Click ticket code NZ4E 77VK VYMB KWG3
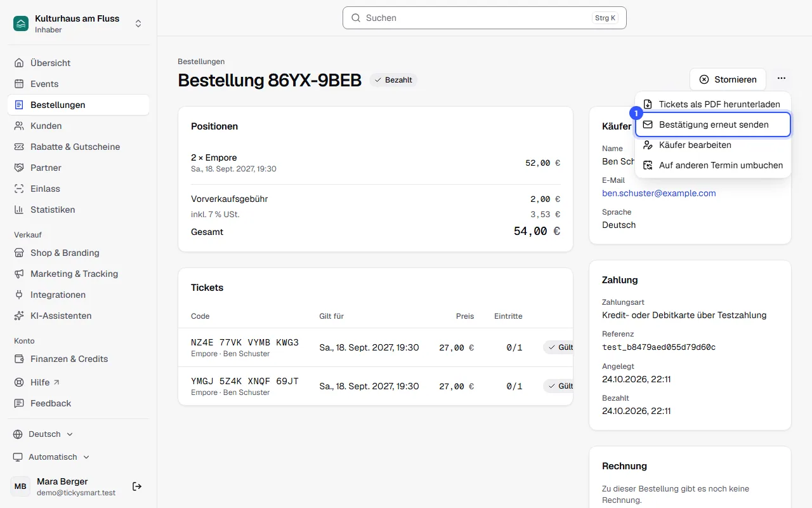Screen dimensions: 812x508 coord(245,343)
